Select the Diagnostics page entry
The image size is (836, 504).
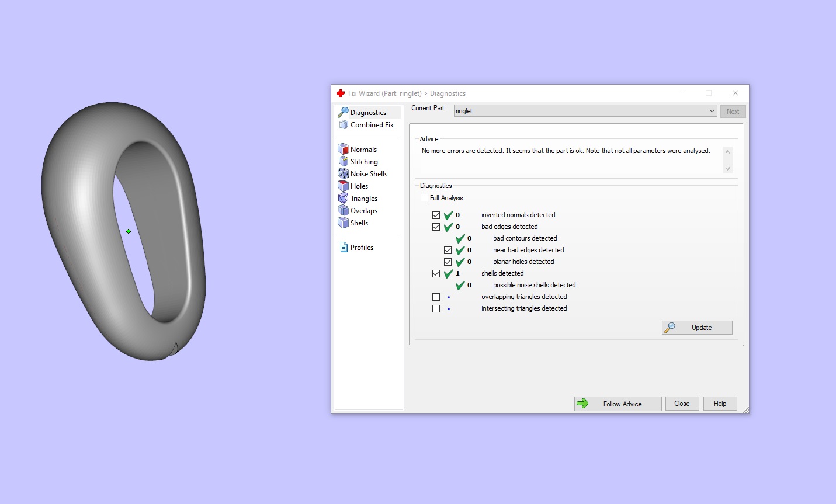[369, 112]
